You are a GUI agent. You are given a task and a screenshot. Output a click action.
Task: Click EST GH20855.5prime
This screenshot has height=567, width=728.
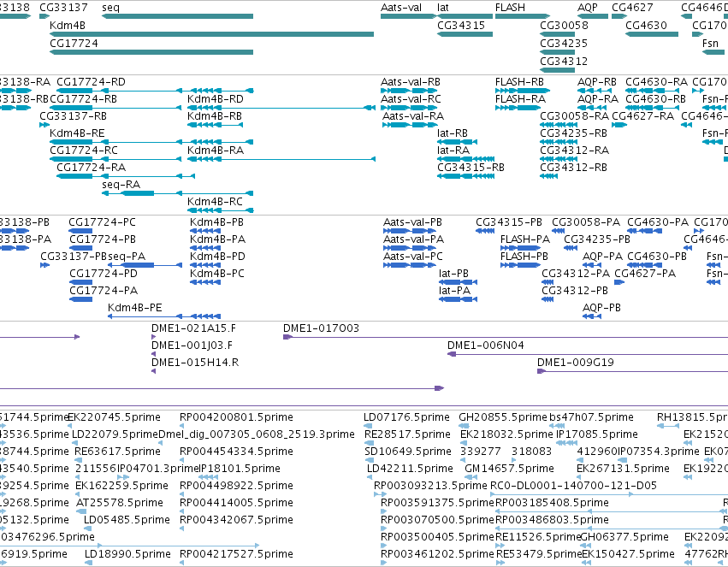(463, 426)
